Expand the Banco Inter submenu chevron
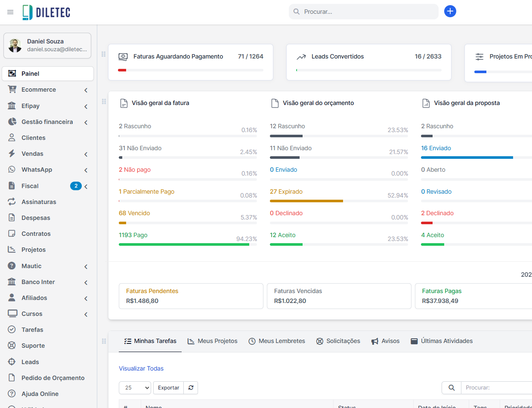This screenshot has width=532, height=408. [86, 282]
